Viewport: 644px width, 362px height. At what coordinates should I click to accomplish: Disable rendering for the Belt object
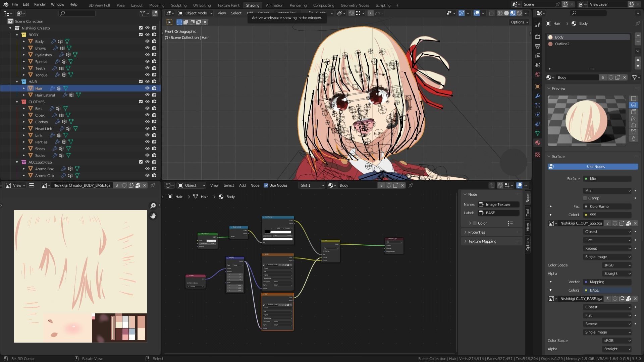point(154,108)
